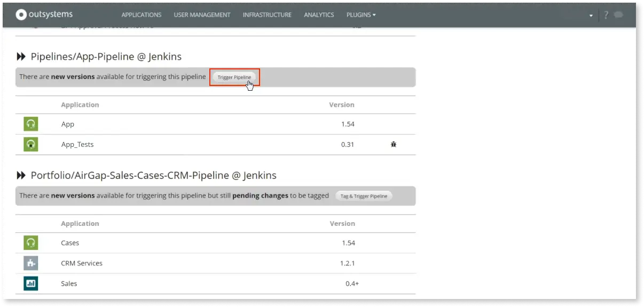
Task: Click the CRM Services puzzle icon
Action: pos(31,263)
